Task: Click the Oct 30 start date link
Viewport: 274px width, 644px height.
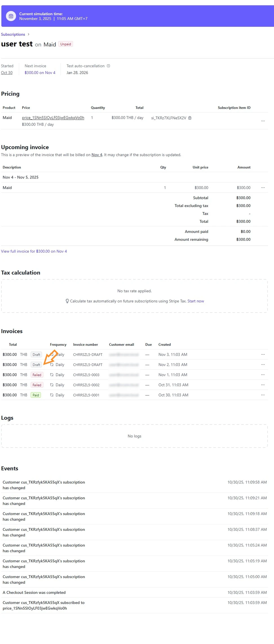Action: coord(7,73)
